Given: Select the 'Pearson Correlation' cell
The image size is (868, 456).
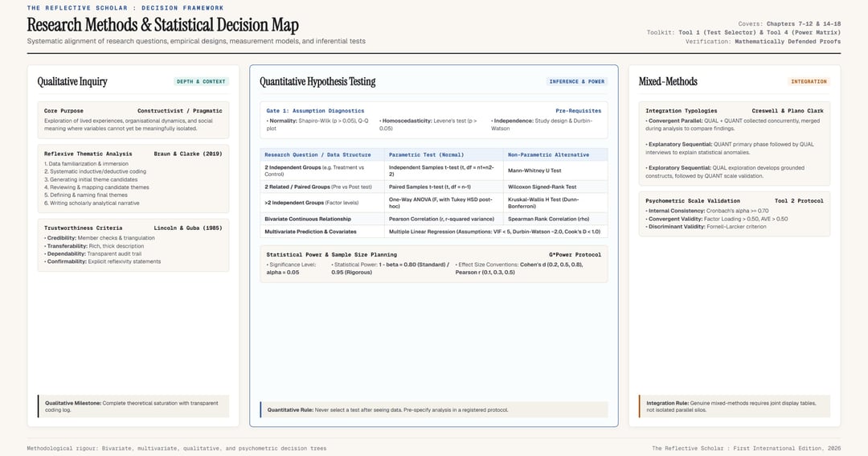Looking at the screenshot, I should pos(444,219).
